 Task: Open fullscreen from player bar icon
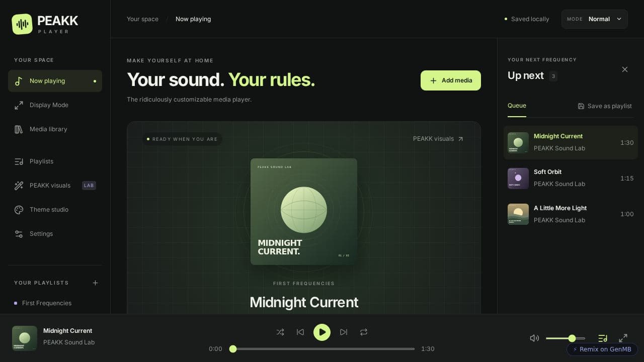[x=623, y=338]
